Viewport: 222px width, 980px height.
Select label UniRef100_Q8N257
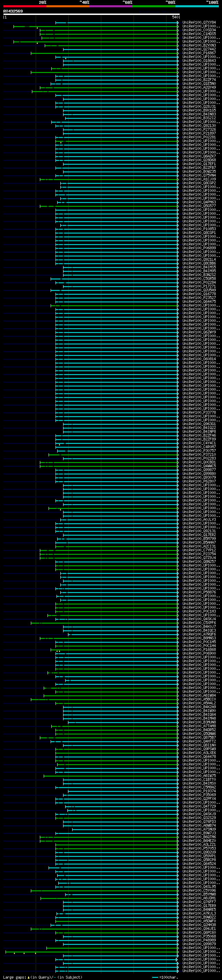199,561
